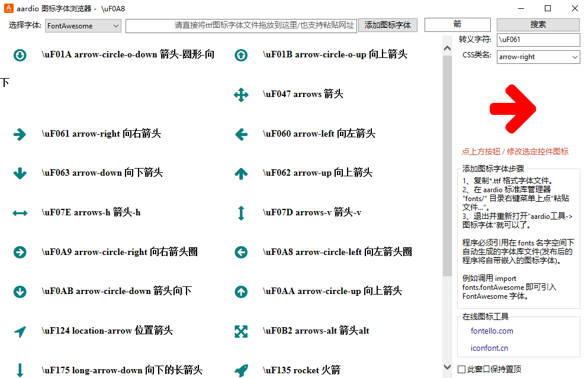
Task: Click the icon list vertical scrollbar thumb
Action: pos(447,166)
